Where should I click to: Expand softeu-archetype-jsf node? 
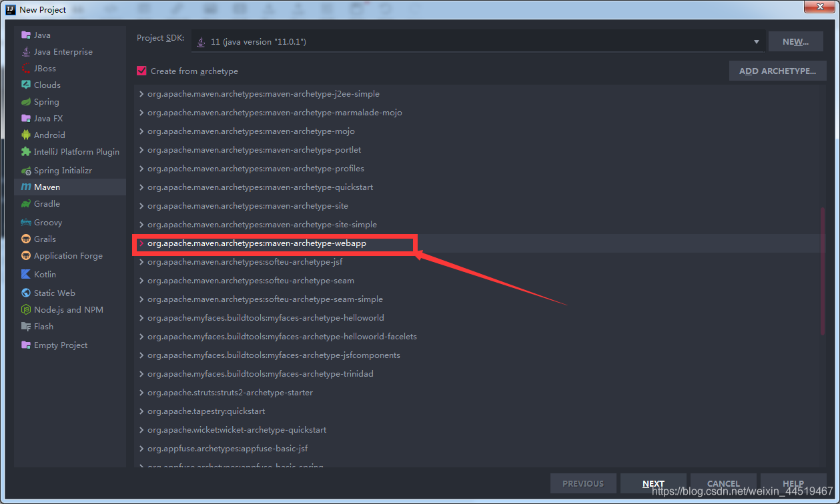point(141,262)
